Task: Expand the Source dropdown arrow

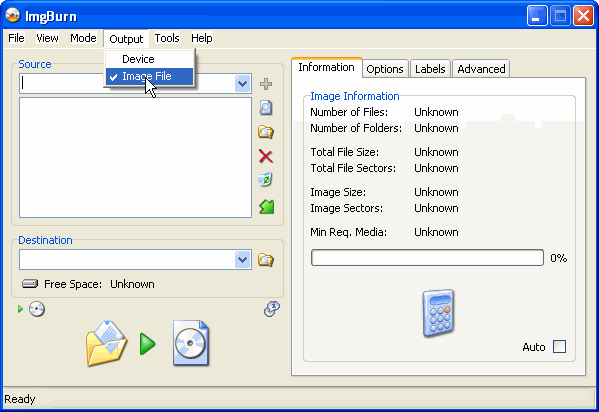Action: pyautogui.click(x=243, y=84)
